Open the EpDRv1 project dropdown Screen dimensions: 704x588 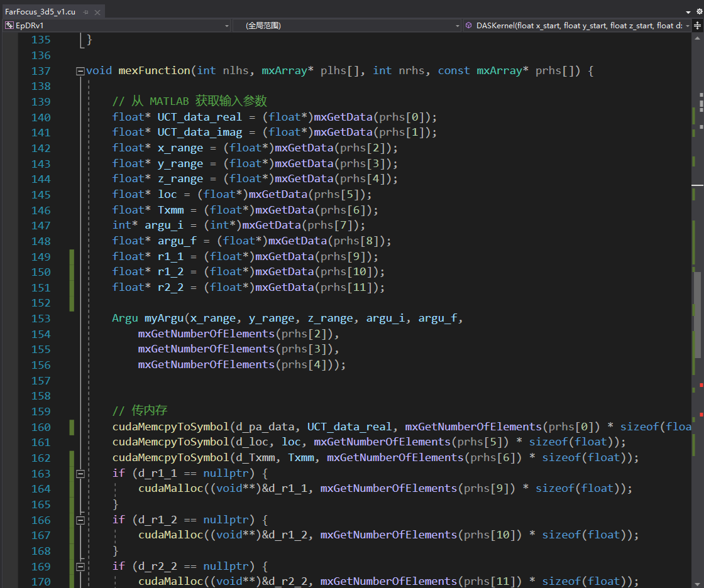[117, 26]
